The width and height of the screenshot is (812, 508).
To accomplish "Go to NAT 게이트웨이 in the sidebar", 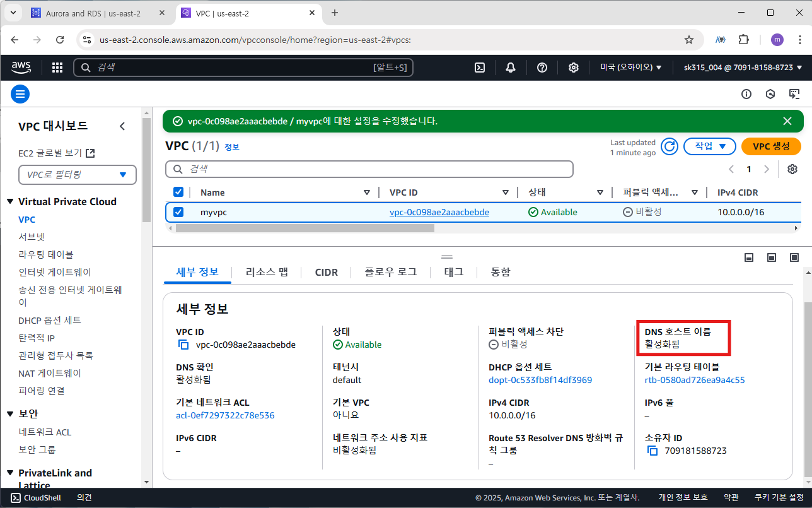I will tap(50, 373).
